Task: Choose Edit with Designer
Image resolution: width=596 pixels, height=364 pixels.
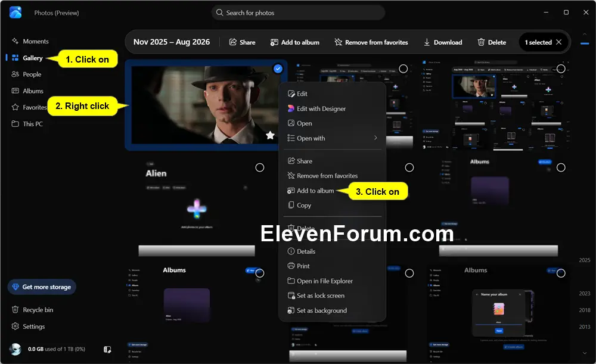Action: coord(332,108)
